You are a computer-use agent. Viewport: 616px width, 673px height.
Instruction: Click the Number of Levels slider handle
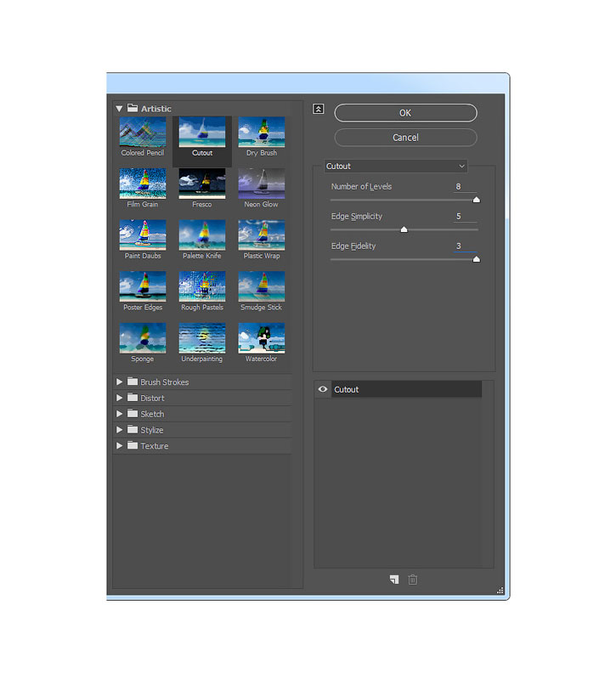[x=476, y=200]
